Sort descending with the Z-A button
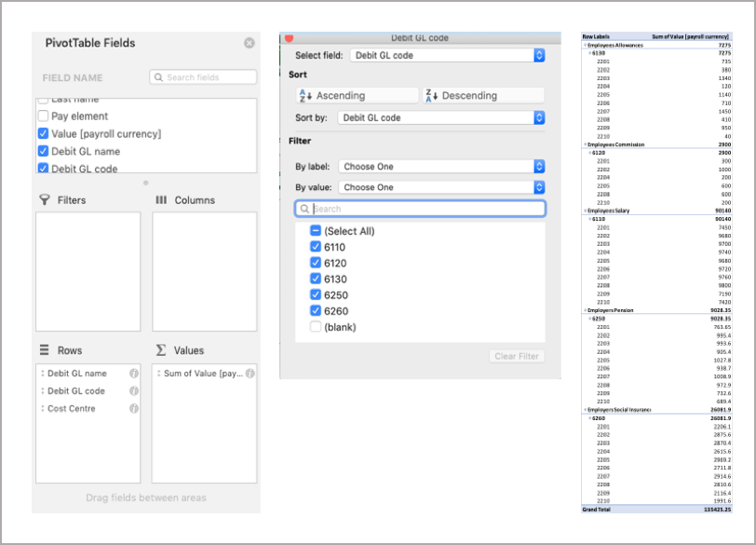Image resolution: width=756 pixels, height=545 pixels. [x=482, y=95]
